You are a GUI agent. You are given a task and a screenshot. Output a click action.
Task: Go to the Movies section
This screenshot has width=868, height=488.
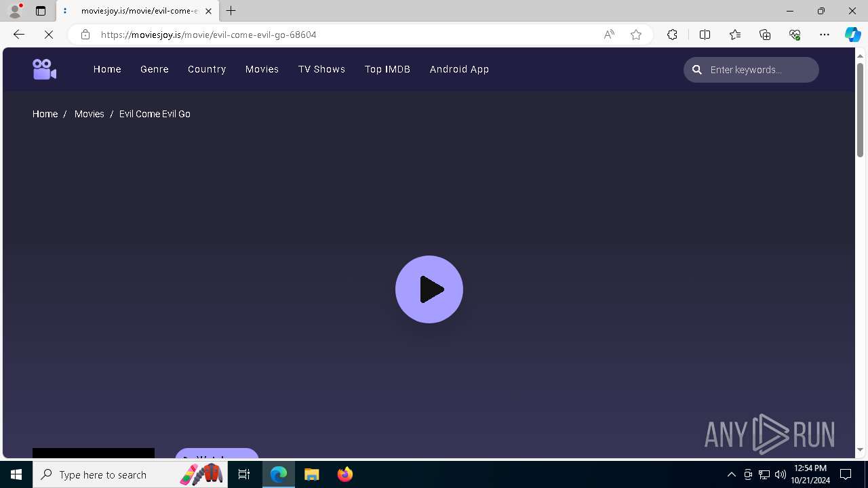click(x=262, y=69)
